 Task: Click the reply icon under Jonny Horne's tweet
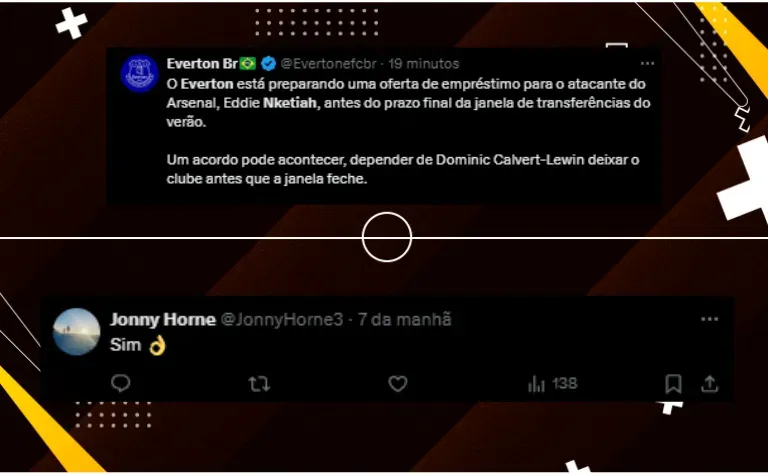[120, 383]
